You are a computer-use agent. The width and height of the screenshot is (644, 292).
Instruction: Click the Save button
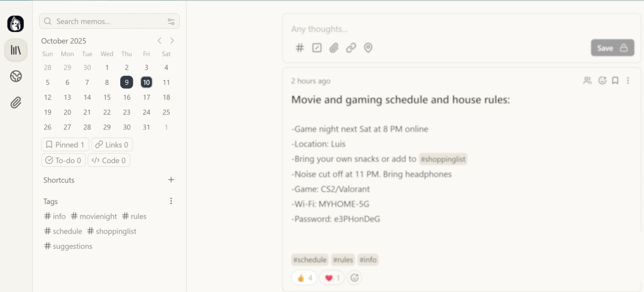point(612,48)
